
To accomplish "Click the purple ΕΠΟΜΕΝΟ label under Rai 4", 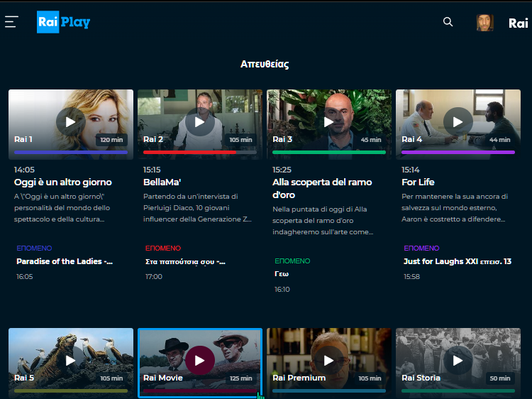I will 421,248.
